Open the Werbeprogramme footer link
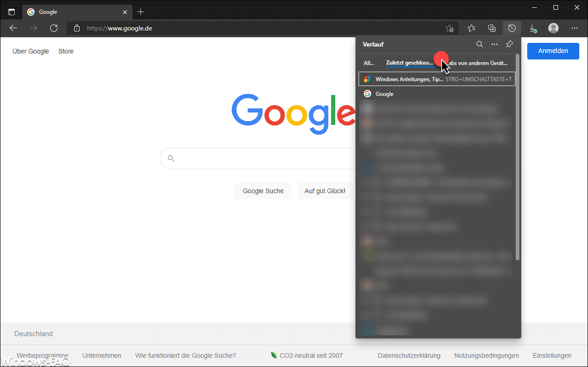588x367 pixels. (x=42, y=355)
